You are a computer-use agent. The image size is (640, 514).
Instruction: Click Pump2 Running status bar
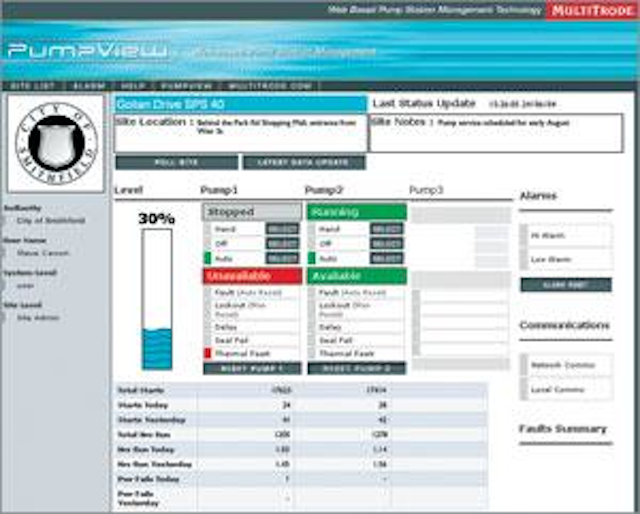pos(357,212)
